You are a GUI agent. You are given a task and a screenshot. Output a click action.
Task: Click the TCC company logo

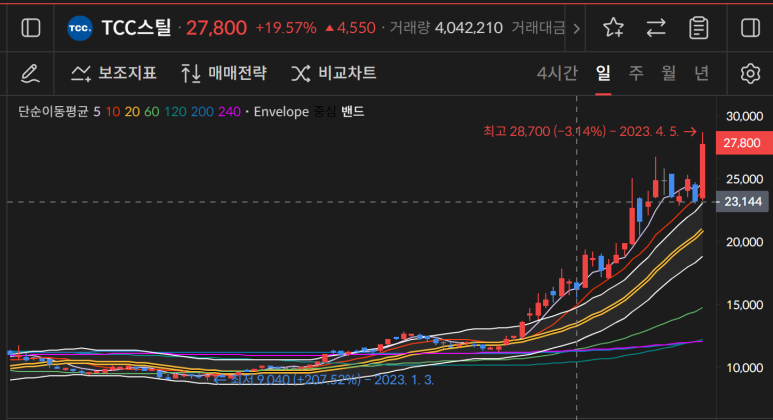coord(79,28)
